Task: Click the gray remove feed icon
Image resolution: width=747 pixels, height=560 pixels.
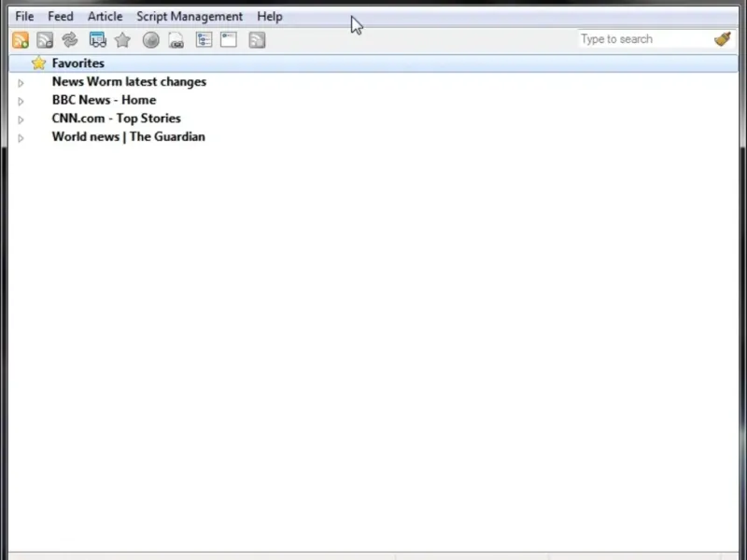Action: click(x=45, y=40)
